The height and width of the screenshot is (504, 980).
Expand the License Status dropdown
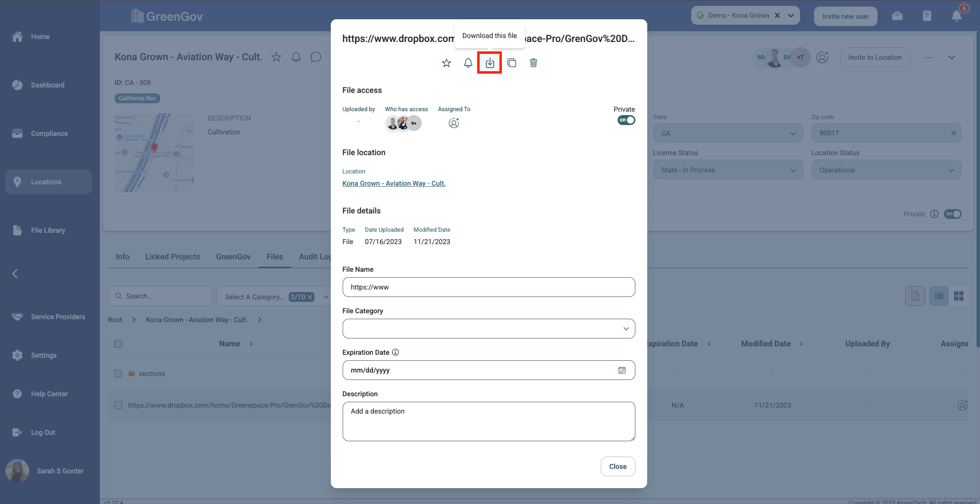728,170
